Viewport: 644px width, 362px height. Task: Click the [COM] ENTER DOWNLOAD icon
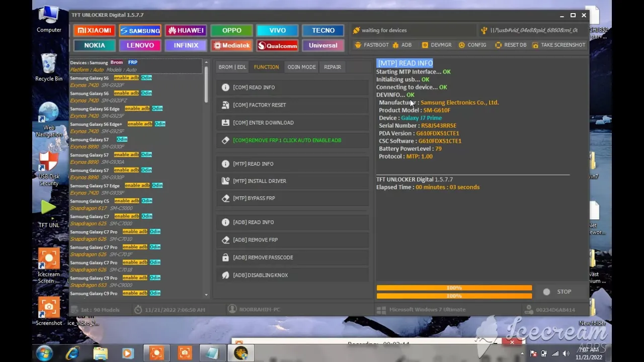[225, 123]
